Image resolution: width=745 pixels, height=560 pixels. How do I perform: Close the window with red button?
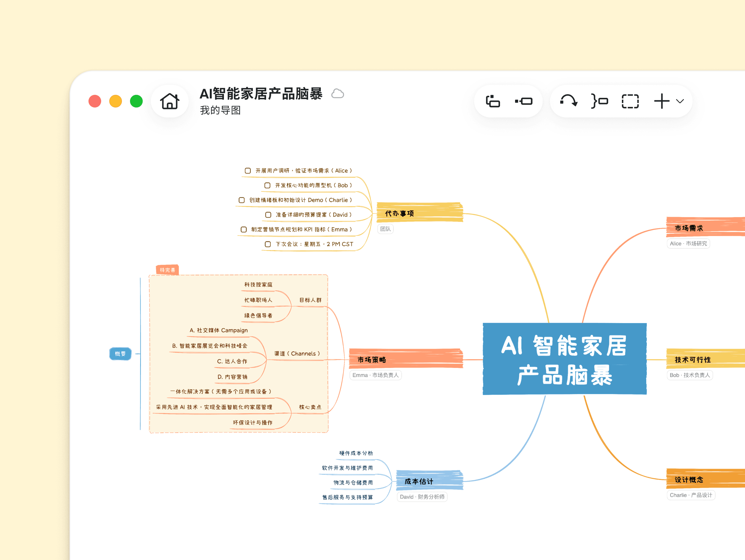[x=95, y=101]
